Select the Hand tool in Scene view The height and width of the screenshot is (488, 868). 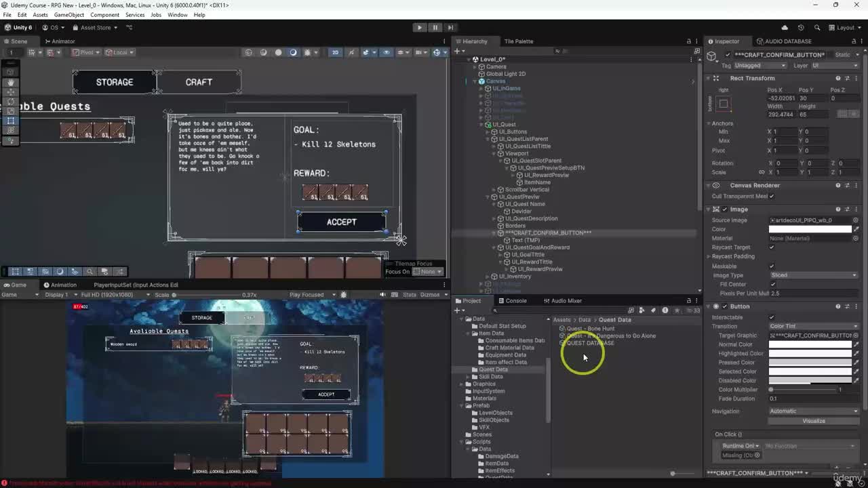click(x=10, y=82)
